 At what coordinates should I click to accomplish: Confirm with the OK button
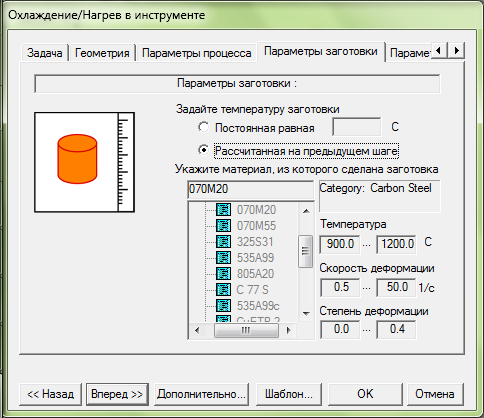365,394
